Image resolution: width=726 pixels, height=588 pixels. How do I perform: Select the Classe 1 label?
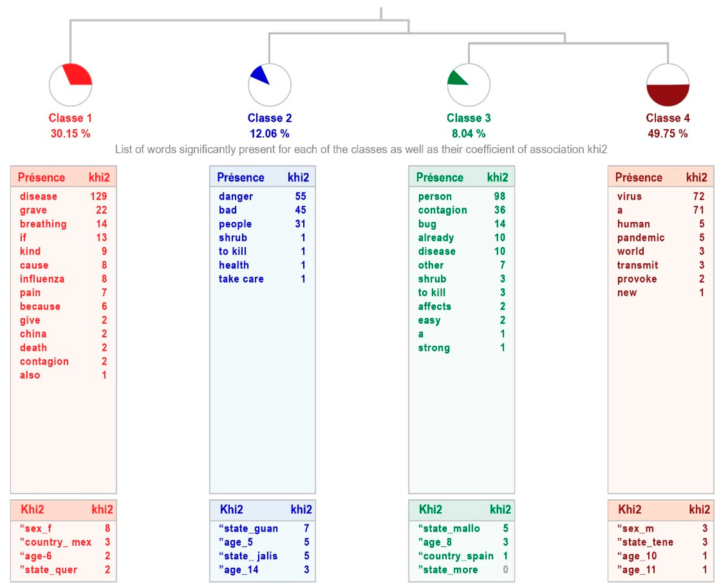[x=70, y=118]
